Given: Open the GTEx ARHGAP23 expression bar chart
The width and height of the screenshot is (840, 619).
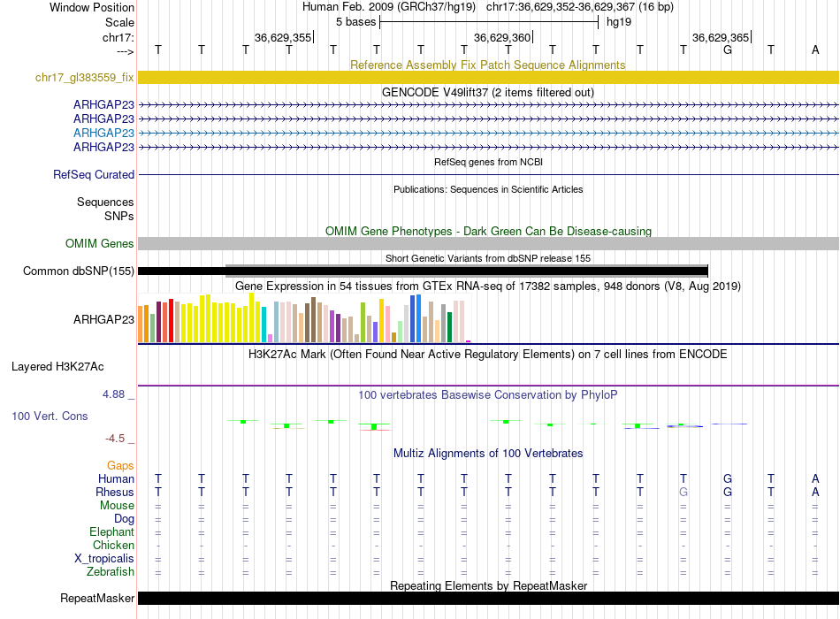Looking at the screenshot, I should pos(305,320).
